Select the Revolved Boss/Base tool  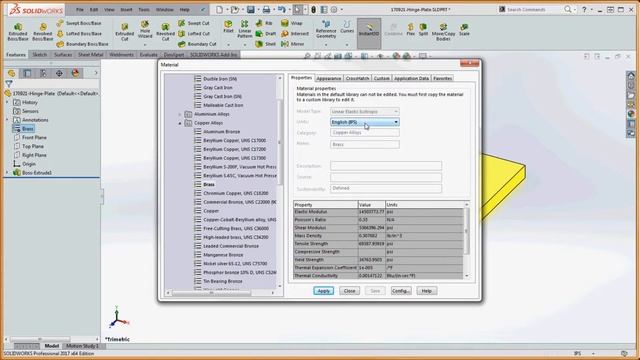(42, 32)
